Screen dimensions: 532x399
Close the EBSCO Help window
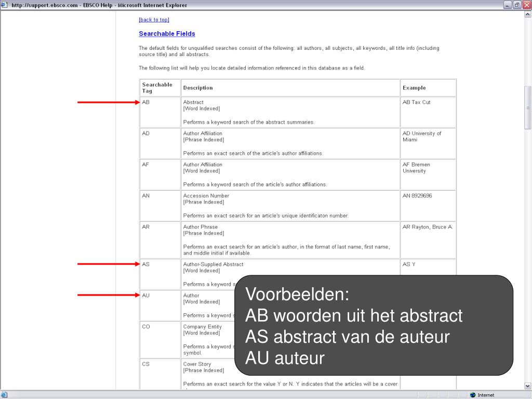tap(527, 5)
